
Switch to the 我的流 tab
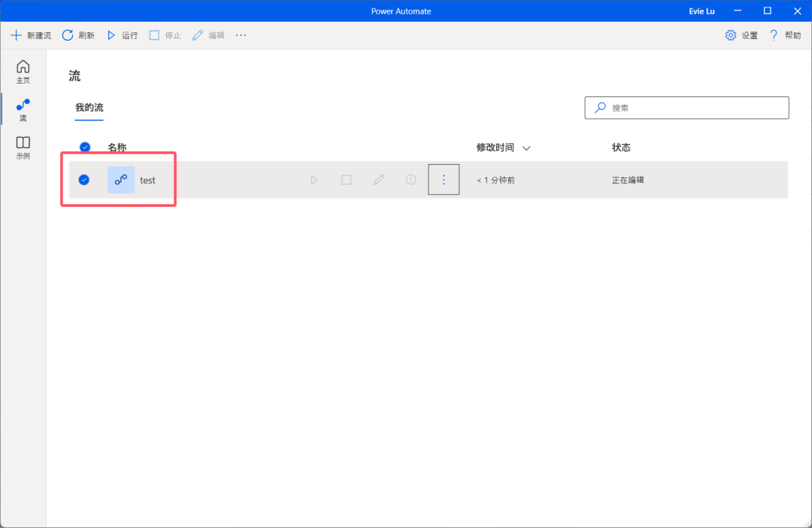[89, 108]
